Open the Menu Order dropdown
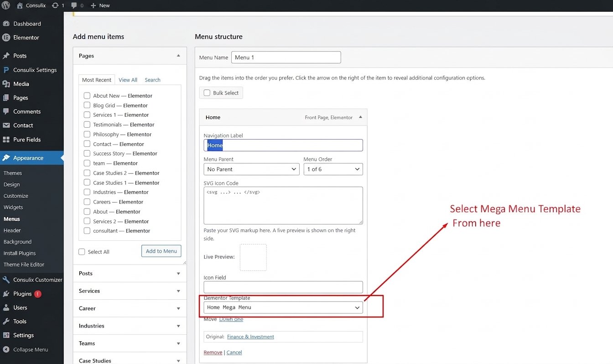Screen dimensions: 613x364 [333, 169]
